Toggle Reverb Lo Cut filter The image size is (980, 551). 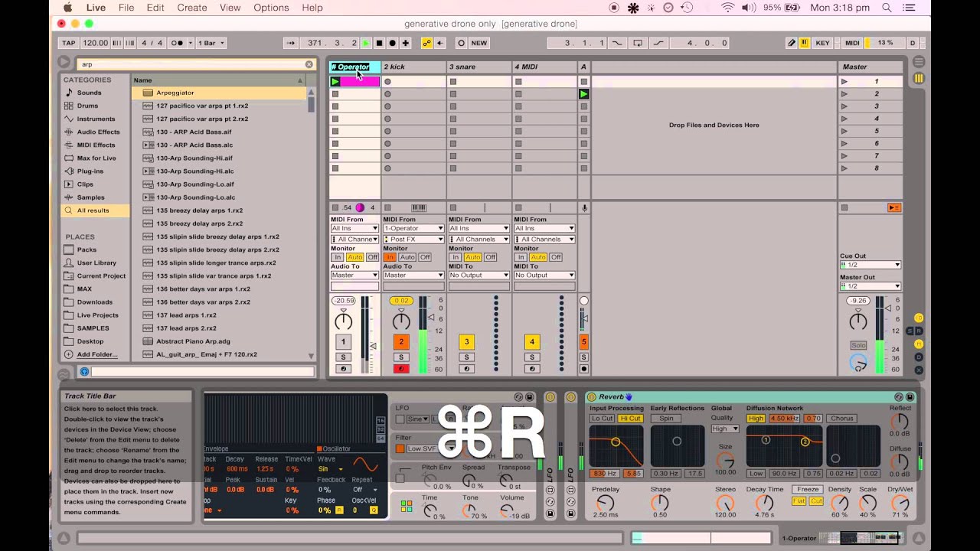click(603, 419)
